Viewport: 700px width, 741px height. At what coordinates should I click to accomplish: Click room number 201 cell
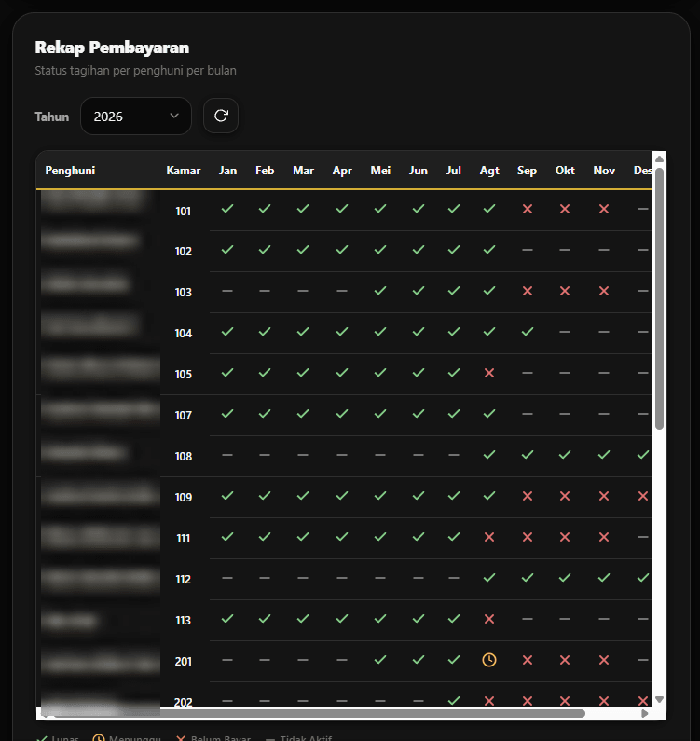[184, 662]
